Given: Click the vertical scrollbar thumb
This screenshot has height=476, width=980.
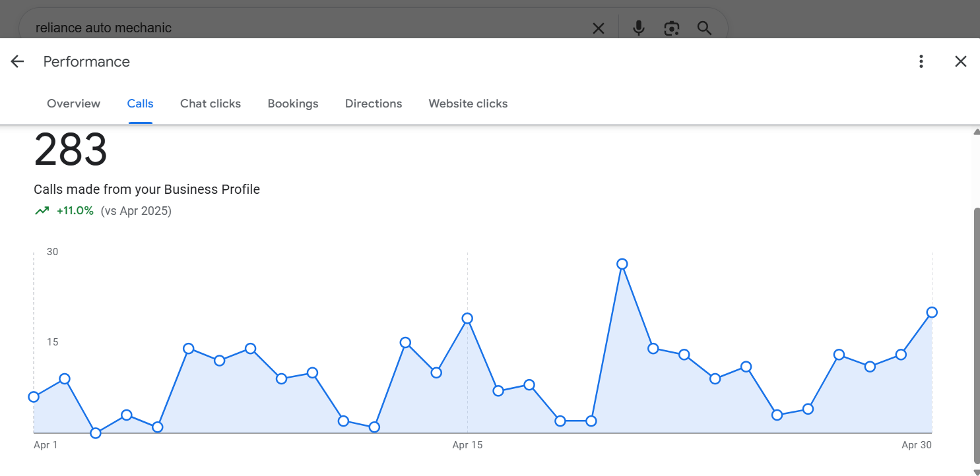Looking at the screenshot, I should (977, 336).
